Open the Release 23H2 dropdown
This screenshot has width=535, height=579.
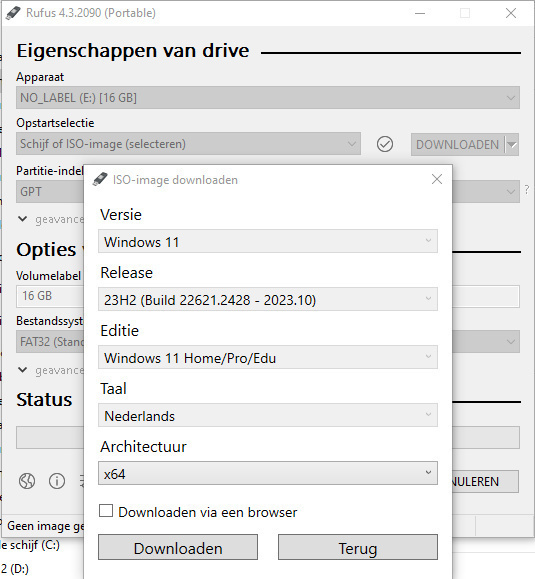click(x=268, y=299)
